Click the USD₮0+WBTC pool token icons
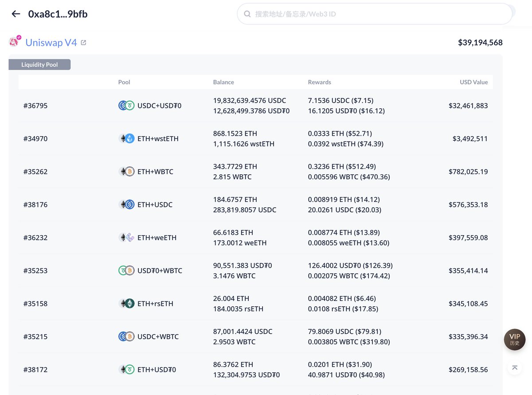The width and height of the screenshot is (532, 395). pos(126,270)
